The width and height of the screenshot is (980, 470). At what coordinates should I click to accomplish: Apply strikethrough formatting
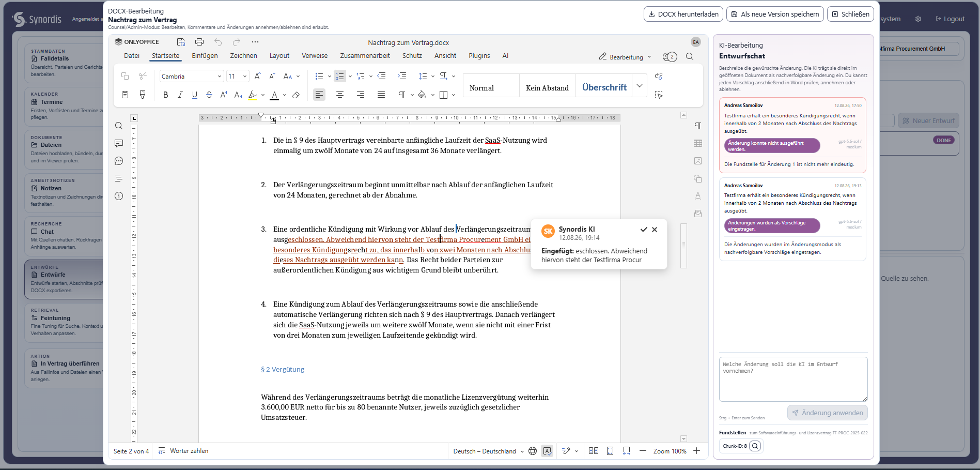click(x=209, y=95)
